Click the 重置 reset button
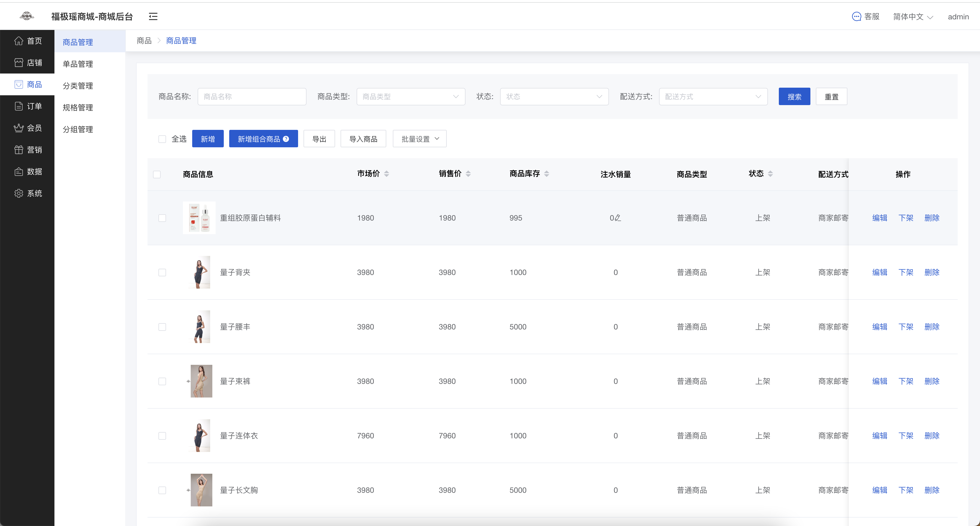Viewport: 980px width, 526px height. point(831,97)
